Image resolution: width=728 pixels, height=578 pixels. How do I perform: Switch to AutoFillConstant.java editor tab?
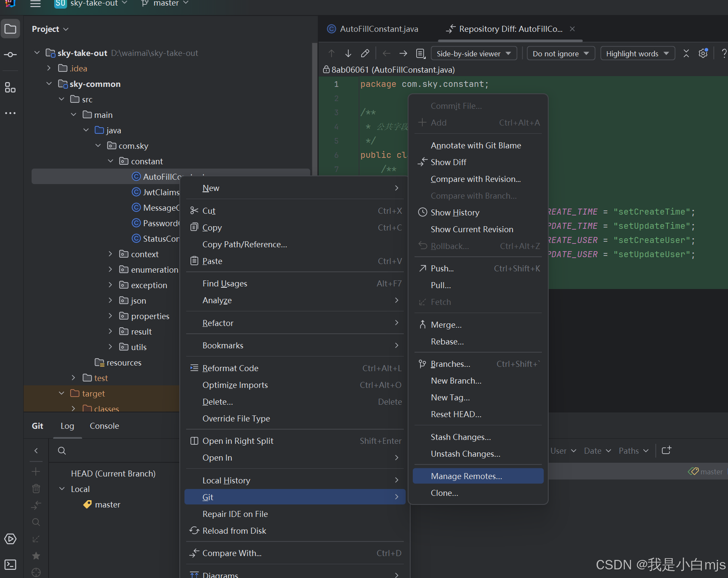(372, 29)
